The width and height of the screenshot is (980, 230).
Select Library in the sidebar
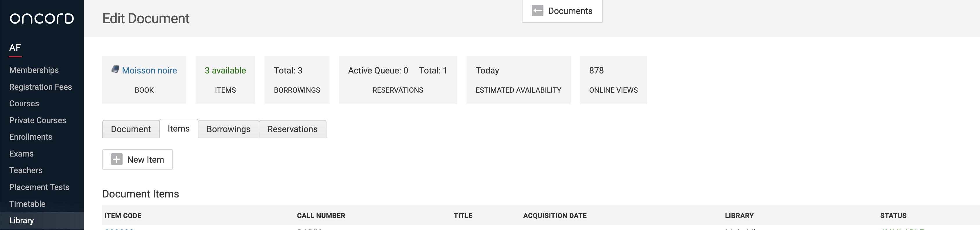tap(21, 220)
